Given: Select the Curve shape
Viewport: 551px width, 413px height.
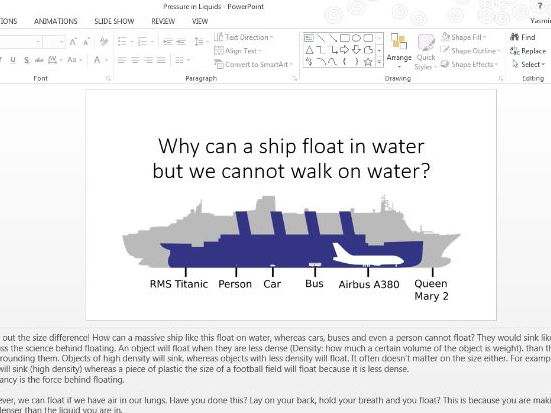Looking at the screenshot, I should click(x=332, y=62).
